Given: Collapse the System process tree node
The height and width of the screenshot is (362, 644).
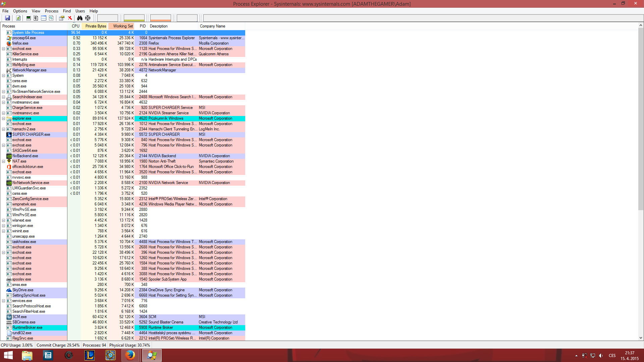Looking at the screenshot, I should tap(3, 75).
